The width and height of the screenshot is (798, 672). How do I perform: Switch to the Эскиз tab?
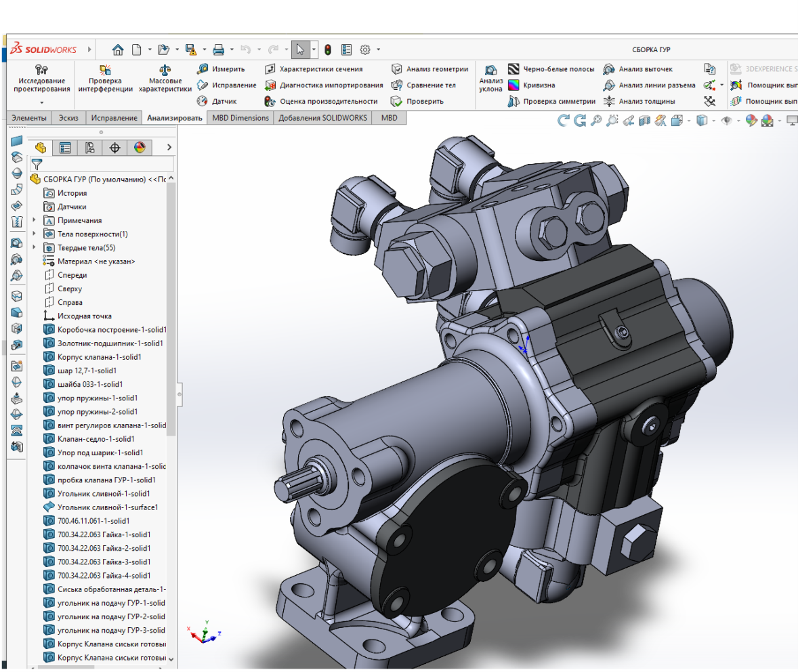click(68, 118)
